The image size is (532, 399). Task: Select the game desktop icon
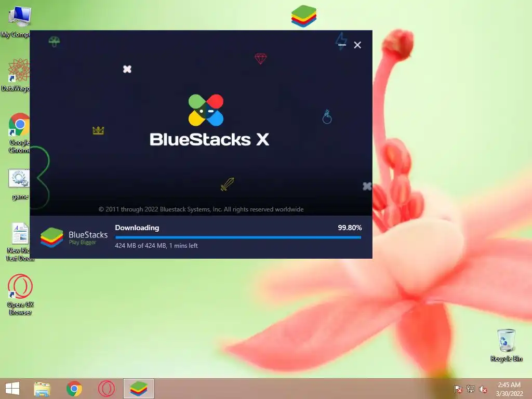pos(19,184)
